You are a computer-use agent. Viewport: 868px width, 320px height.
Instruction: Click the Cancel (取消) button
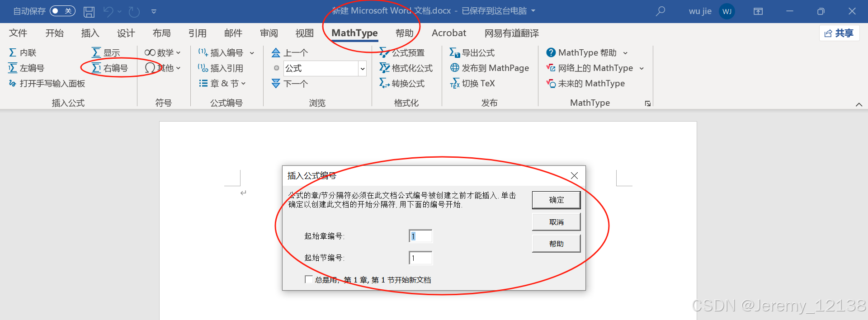556,222
